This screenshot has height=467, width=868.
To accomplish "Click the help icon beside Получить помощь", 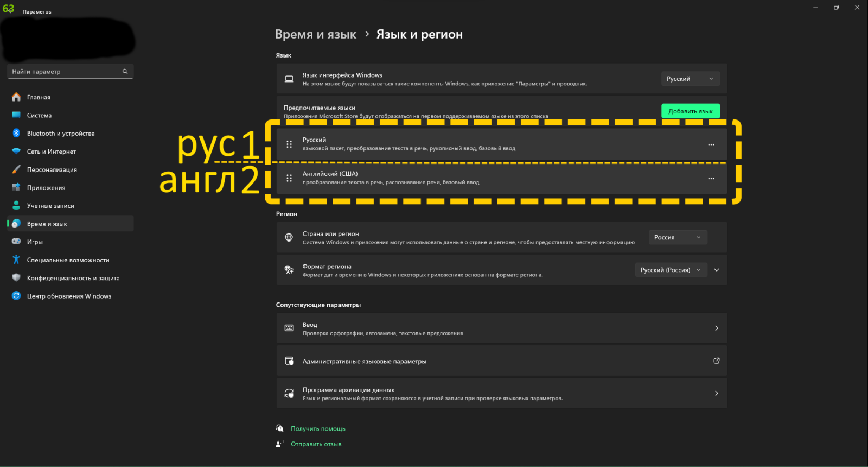I will pyautogui.click(x=280, y=428).
